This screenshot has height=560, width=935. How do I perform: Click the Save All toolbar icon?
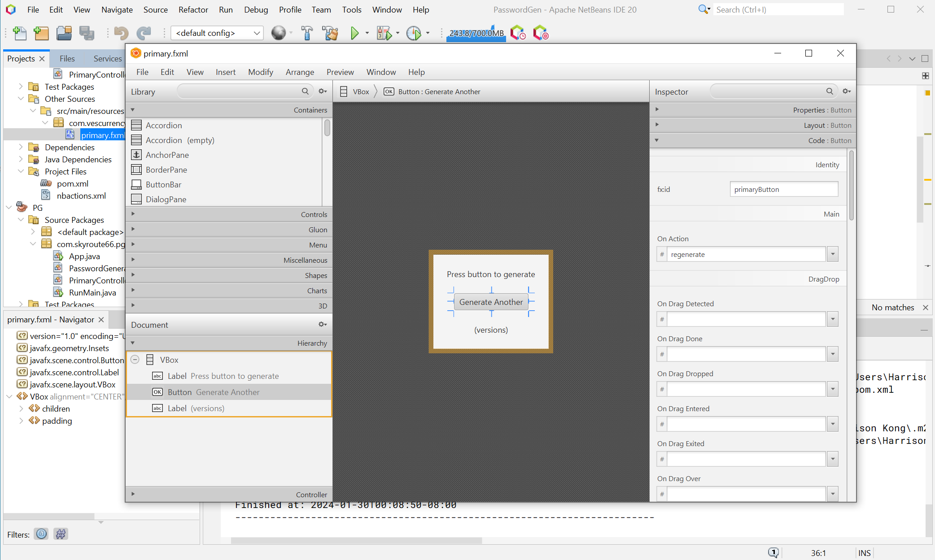87,33
